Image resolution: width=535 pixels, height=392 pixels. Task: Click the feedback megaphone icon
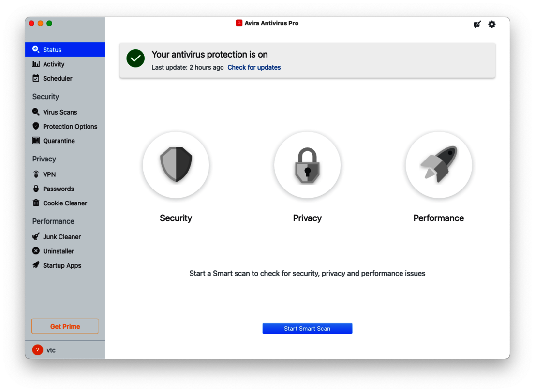tap(477, 24)
